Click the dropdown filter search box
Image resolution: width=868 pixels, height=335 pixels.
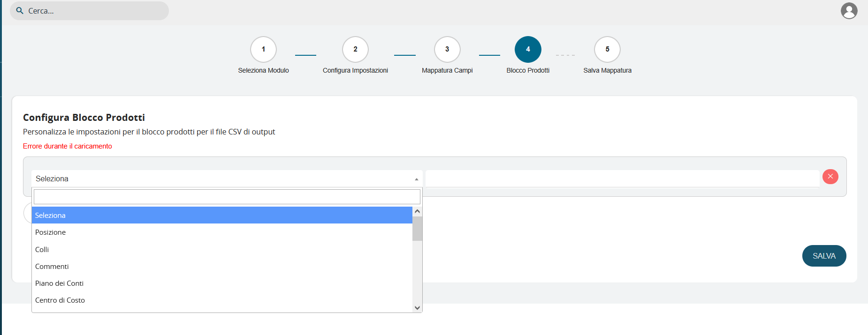pos(227,197)
